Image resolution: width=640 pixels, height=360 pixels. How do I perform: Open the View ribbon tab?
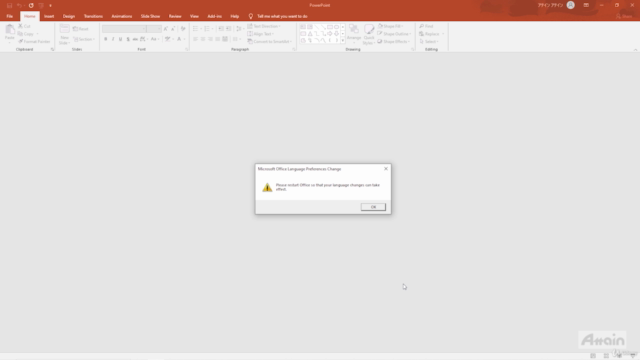coord(194,16)
